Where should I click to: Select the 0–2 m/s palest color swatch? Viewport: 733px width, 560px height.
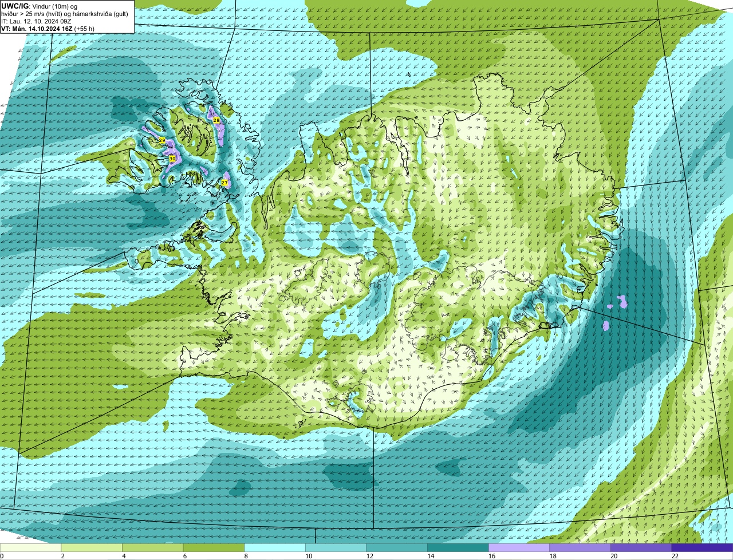30,547
